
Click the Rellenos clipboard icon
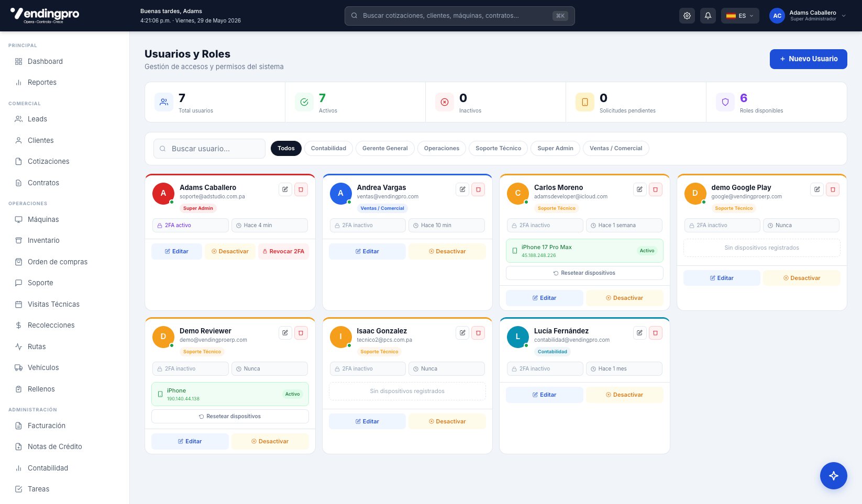coord(18,389)
